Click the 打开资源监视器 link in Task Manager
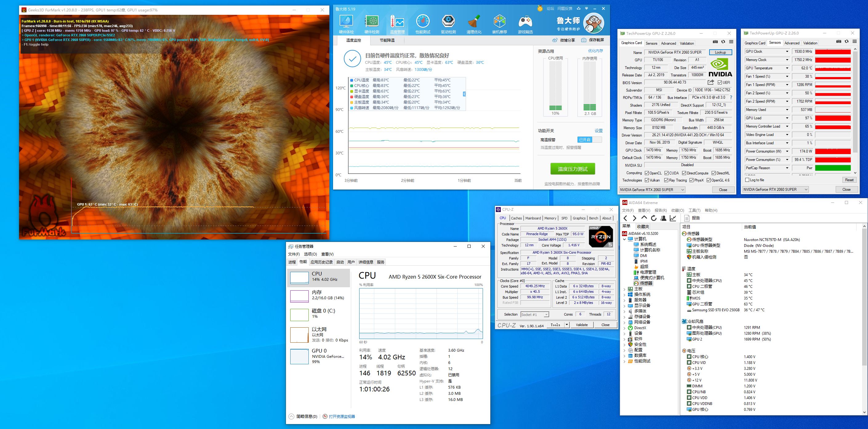The width and height of the screenshot is (868, 429). (342, 417)
